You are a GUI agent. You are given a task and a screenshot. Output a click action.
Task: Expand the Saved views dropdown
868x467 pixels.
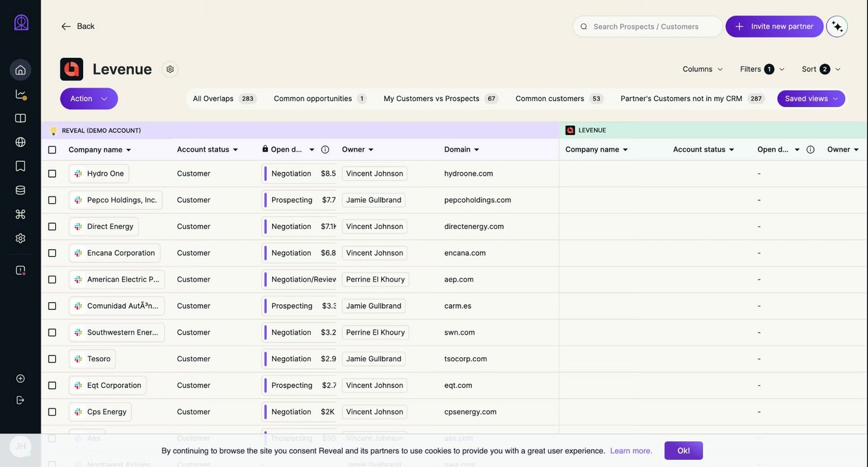[x=811, y=99]
